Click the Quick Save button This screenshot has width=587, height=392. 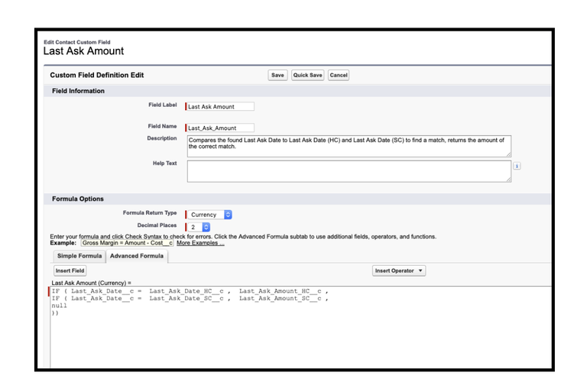point(307,75)
